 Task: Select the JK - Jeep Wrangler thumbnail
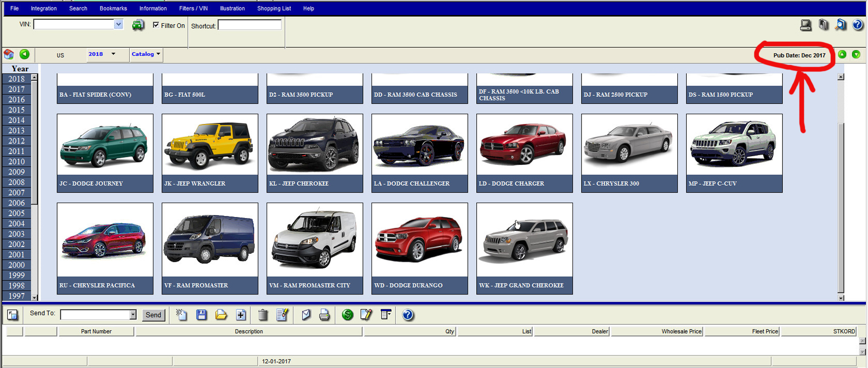pos(210,146)
